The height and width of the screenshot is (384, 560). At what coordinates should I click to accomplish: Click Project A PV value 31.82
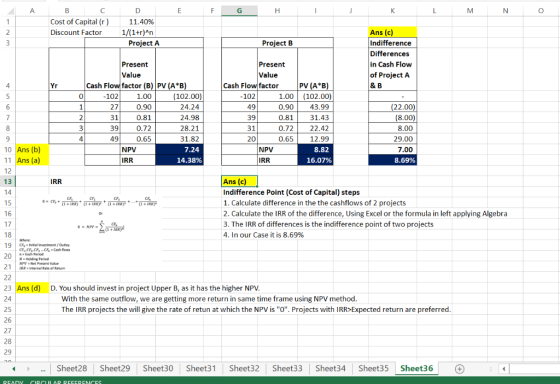tap(179, 139)
